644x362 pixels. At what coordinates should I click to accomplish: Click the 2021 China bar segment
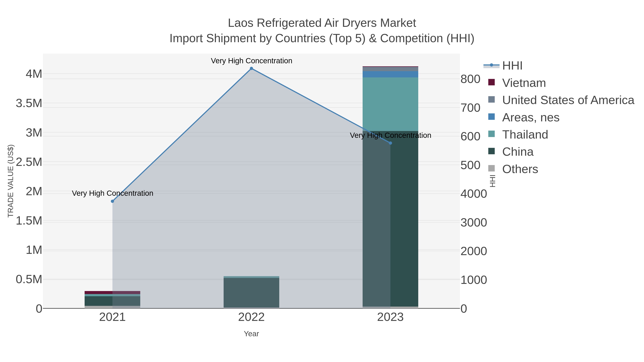(x=113, y=301)
